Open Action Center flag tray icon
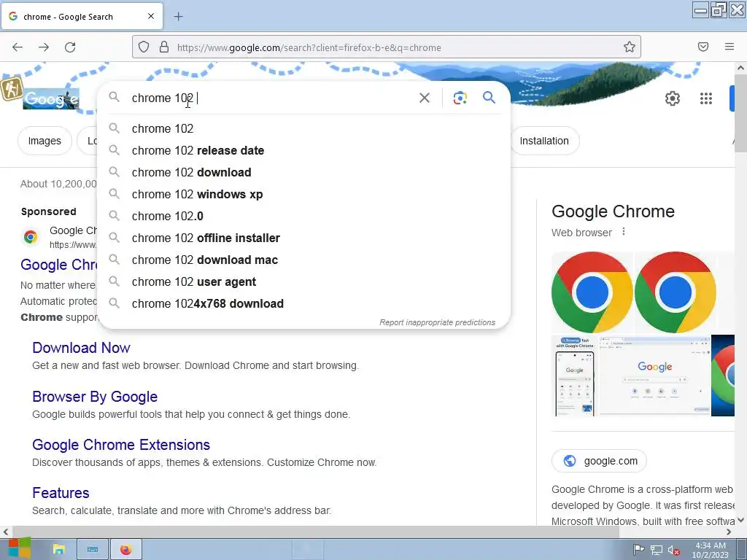747x560 pixels. (638, 550)
